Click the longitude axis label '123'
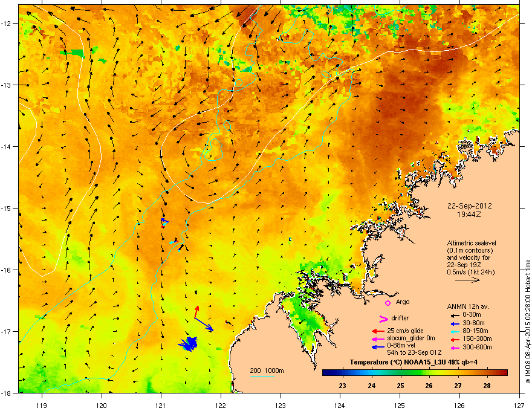Viewport: 532px width, 411px height. (281, 405)
